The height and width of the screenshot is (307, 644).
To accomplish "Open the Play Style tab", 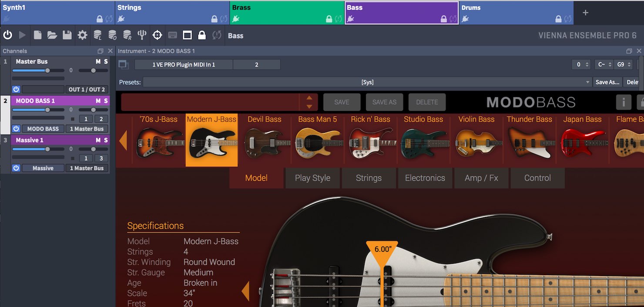I will coord(312,178).
